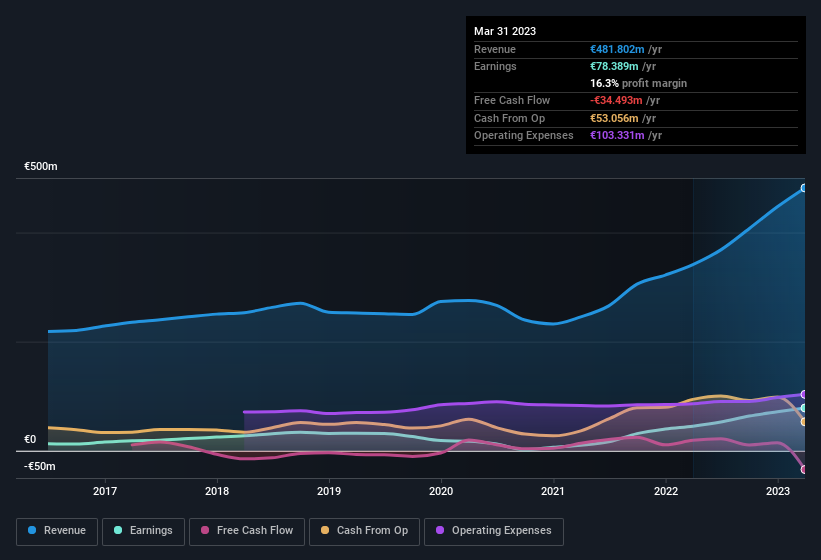Toggle the Earnings legend button

pos(143,531)
